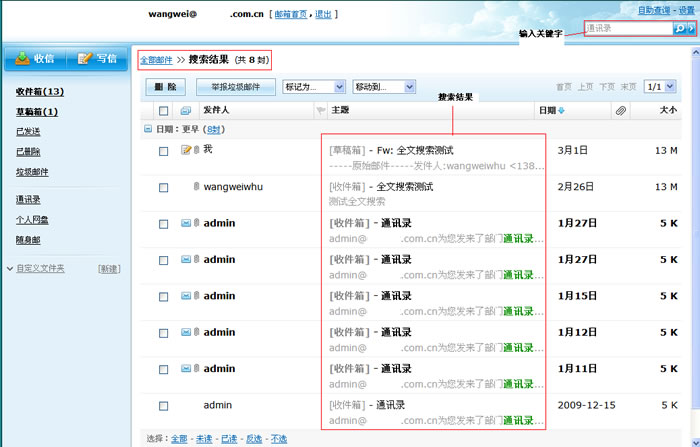Select the checkbox for 2009-12-15 admin email

point(163,406)
